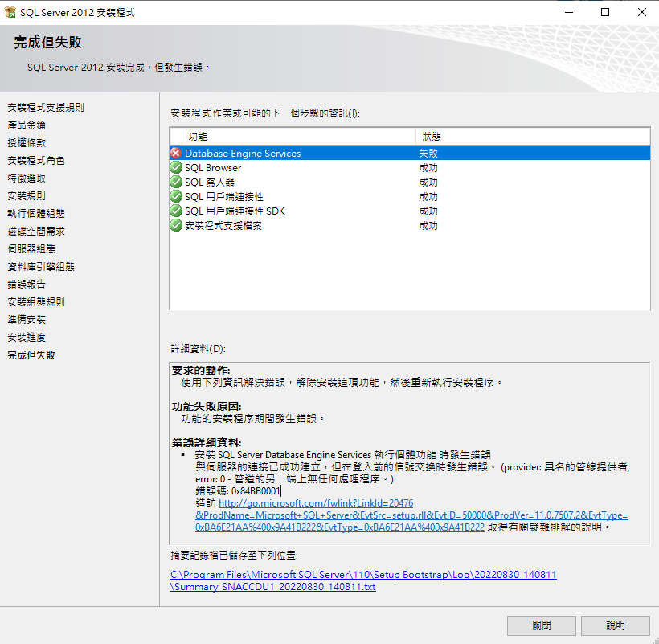
Task: Click the success checkmark beside 安裝程式支援檔案
Action: [176, 226]
